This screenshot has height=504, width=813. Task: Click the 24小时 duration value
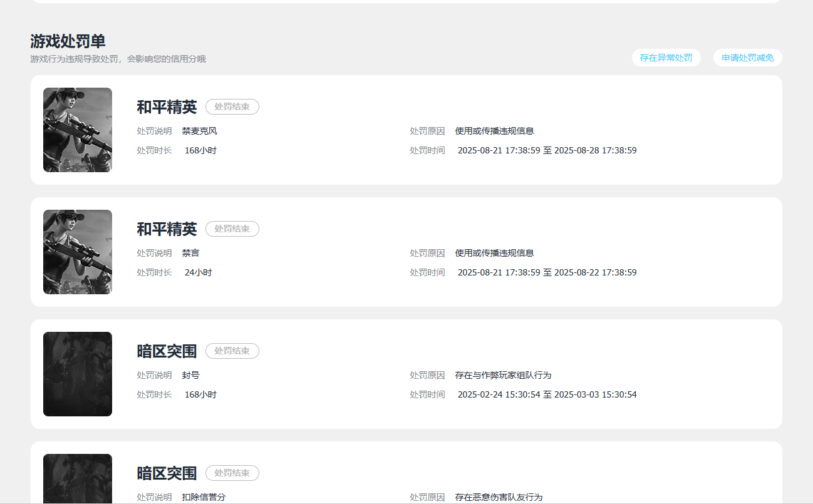tap(199, 272)
